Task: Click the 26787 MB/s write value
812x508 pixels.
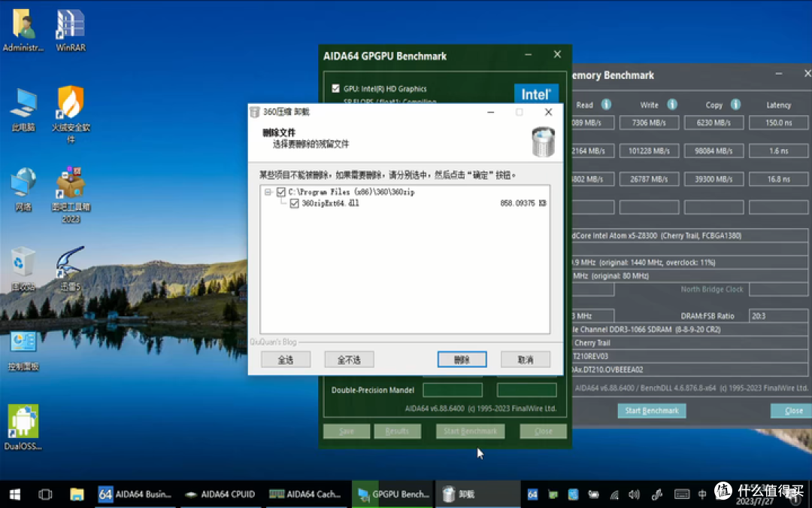Action: pyautogui.click(x=649, y=179)
